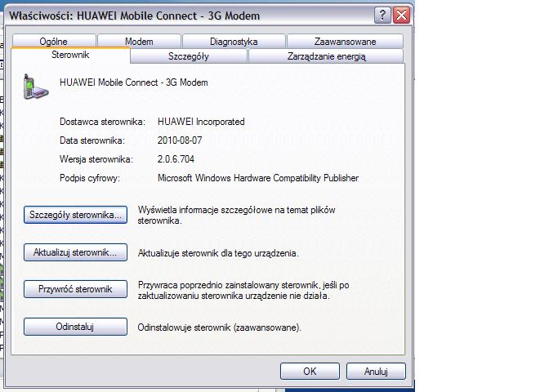The height and width of the screenshot is (392, 558).
Task: Click the driver version value 2.0.6.704
Action: 176,158
